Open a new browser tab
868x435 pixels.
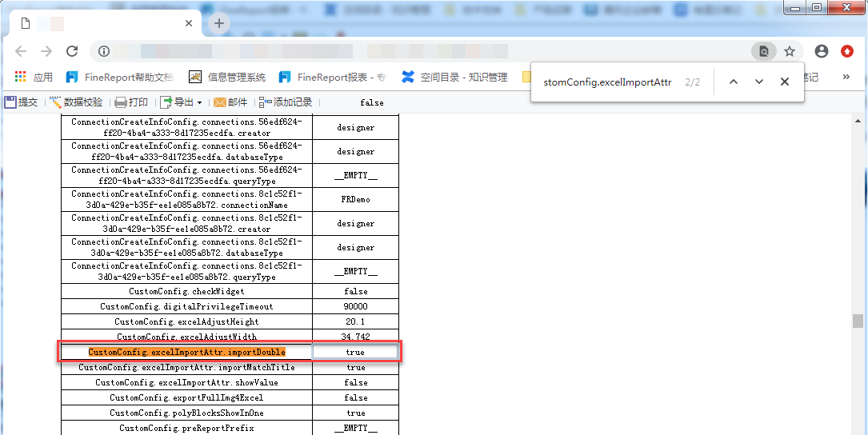click(x=219, y=23)
